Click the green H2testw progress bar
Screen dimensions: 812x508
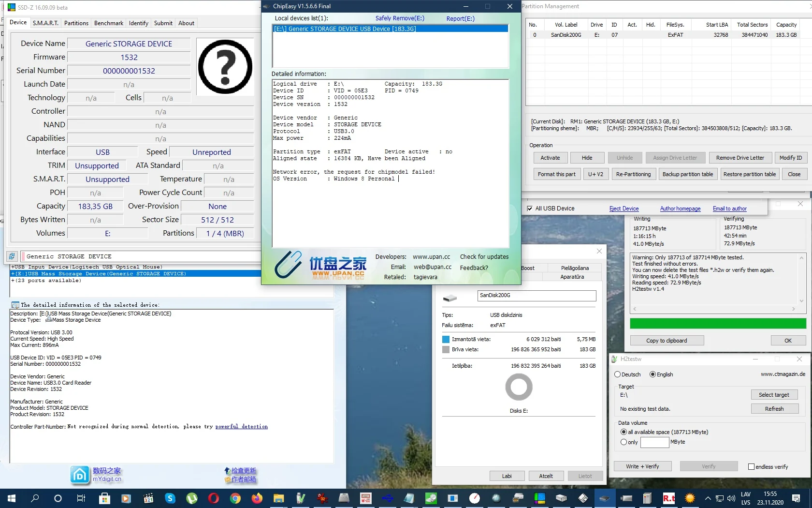(718, 323)
